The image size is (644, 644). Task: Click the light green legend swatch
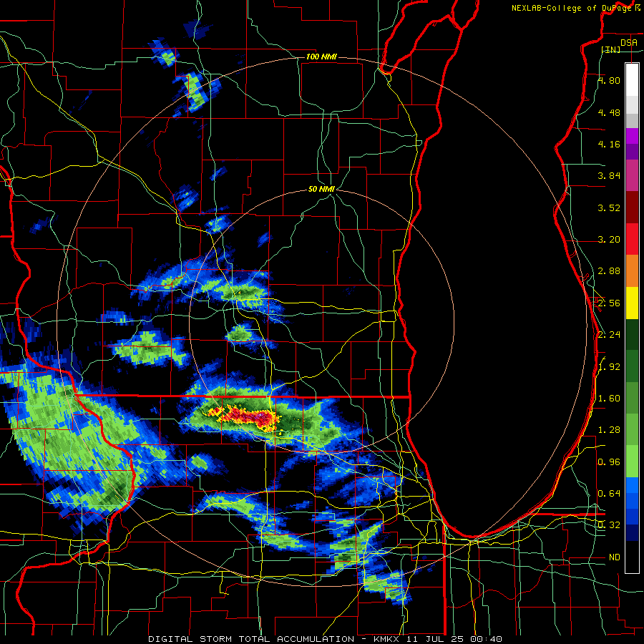click(632, 462)
